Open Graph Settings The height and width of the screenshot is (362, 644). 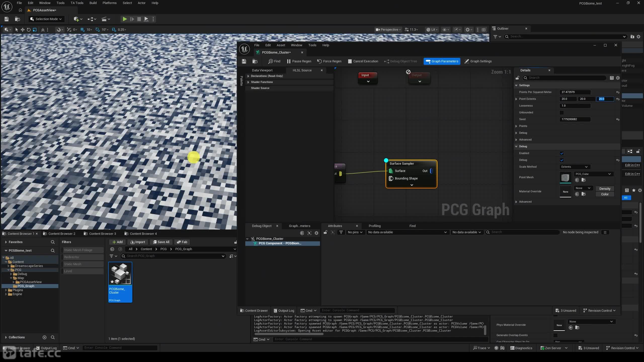click(478, 61)
